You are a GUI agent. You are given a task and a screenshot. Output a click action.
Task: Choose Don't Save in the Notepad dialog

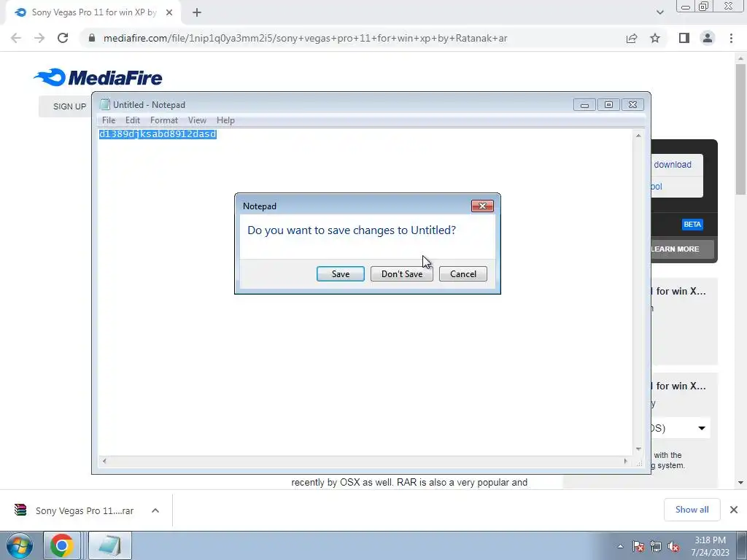pyautogui.click(x=402, y=274)
